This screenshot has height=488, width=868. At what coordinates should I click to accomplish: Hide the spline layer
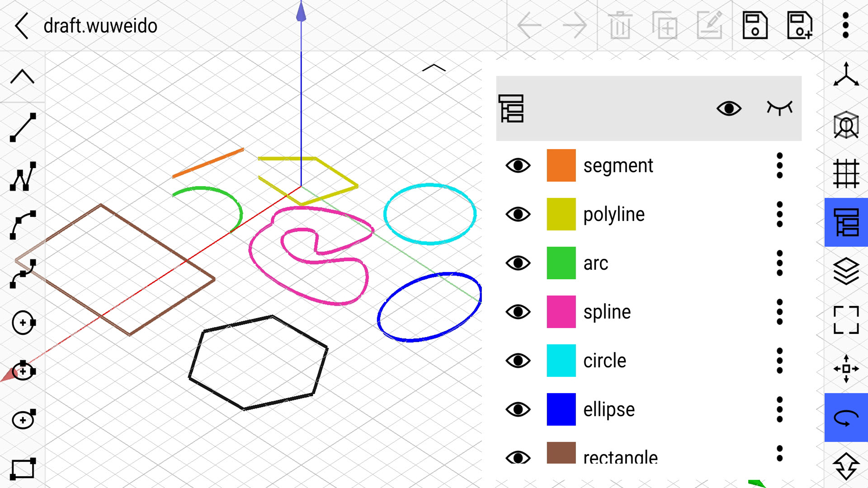(518, 312)
